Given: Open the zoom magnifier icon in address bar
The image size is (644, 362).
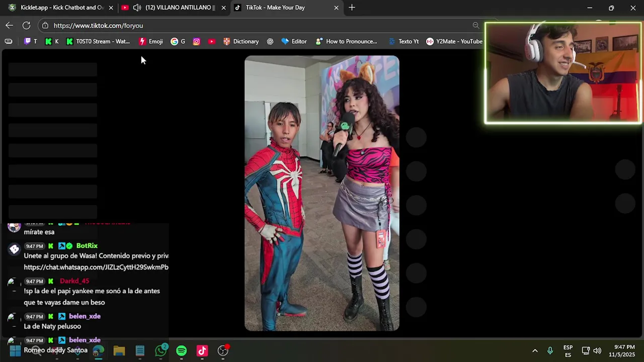Looking at the screenshot, I should click(x=475, y=25).
